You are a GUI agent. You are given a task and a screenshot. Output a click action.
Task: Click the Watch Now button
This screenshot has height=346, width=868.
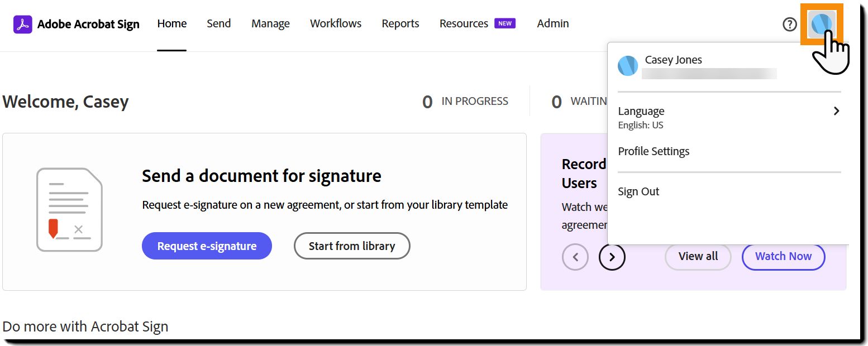click(x=783, y=256)
